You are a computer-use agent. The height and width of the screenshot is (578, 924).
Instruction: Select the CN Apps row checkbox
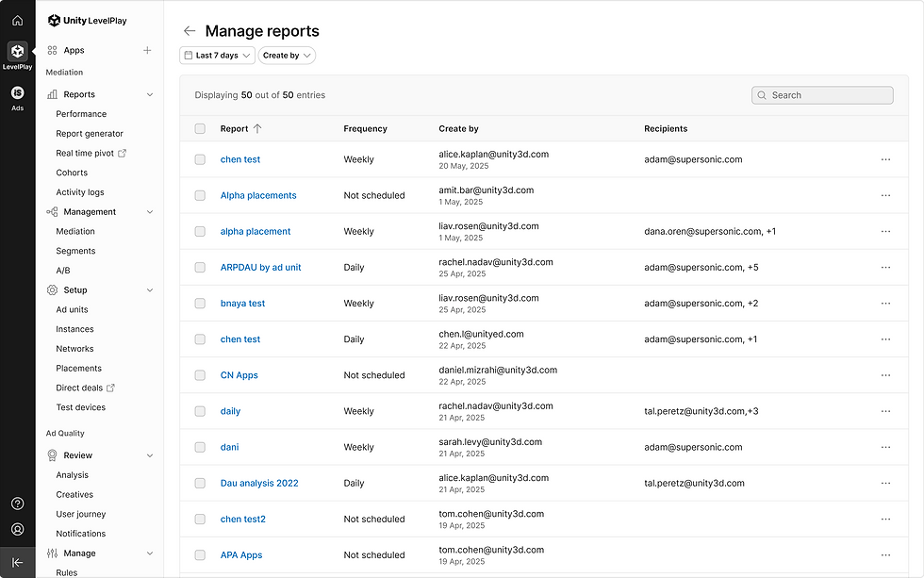tap(200, 375)
